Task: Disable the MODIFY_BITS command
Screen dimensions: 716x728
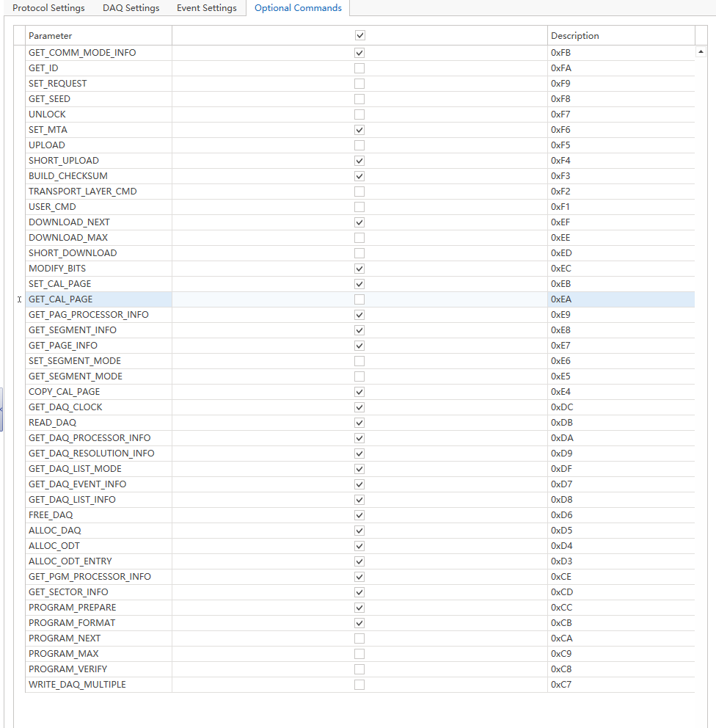Action: pos(359,268)
